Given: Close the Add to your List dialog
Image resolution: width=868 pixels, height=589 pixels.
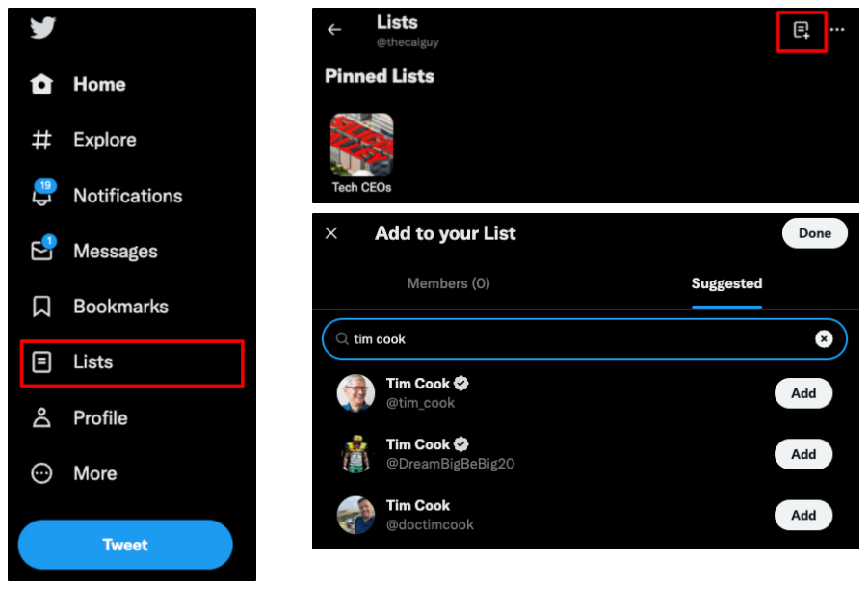Looking at the screenshot, I should tap(331, 233).
